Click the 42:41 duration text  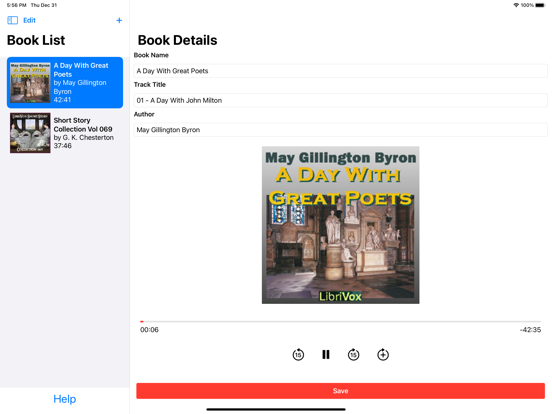(62, 100)
